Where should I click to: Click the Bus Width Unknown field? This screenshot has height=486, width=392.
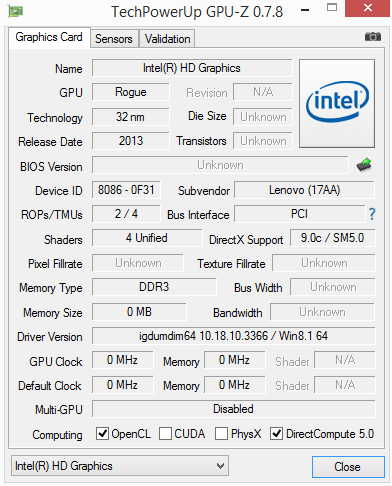pos(333,287)
